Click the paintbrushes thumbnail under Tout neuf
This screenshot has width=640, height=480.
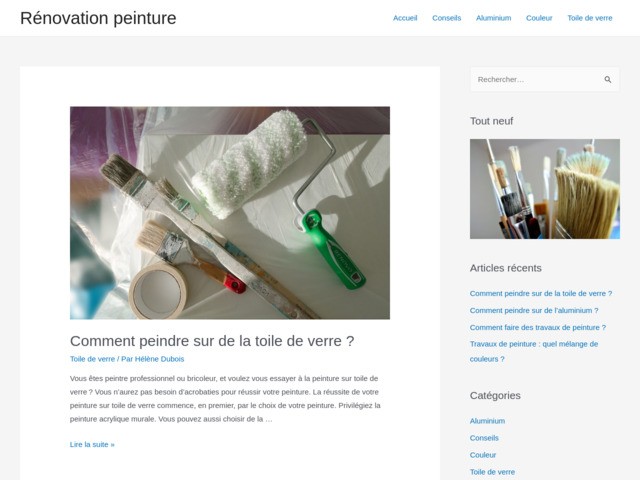544,189
